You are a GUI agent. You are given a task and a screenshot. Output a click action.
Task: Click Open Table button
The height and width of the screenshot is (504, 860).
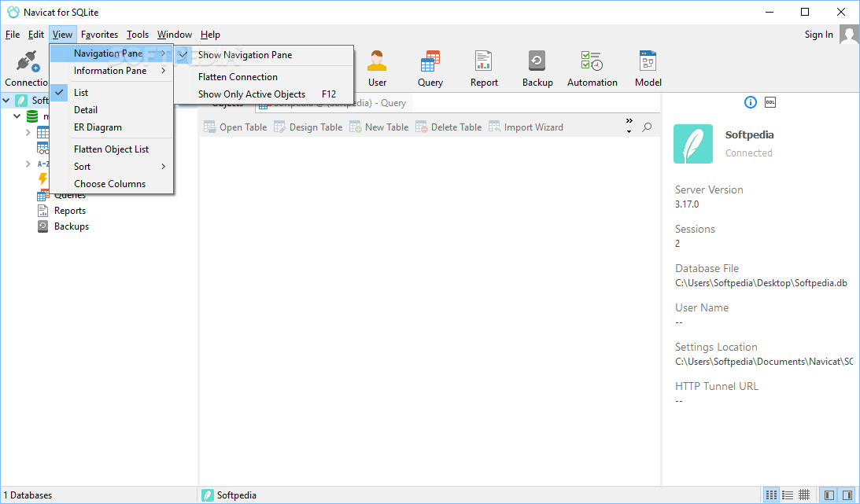point(235,127)
